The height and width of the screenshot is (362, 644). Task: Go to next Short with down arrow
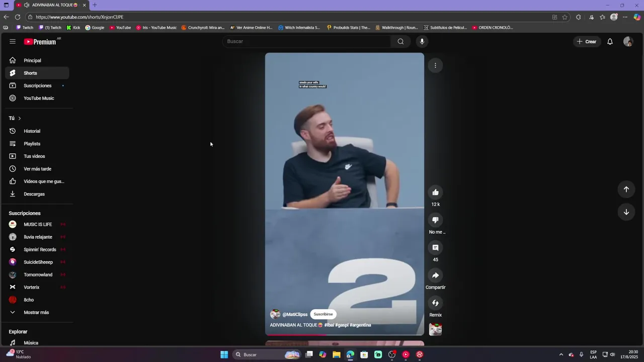tap(626, 212)
